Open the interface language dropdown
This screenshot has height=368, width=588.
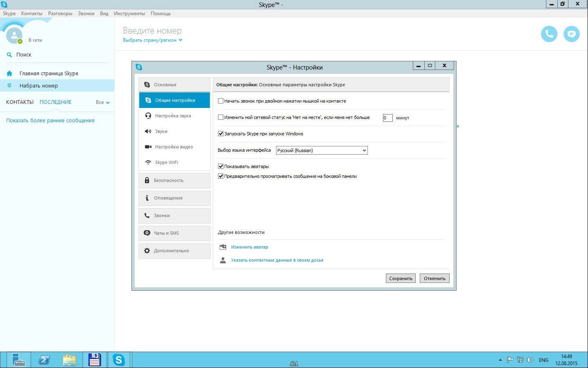click(322, 150)
